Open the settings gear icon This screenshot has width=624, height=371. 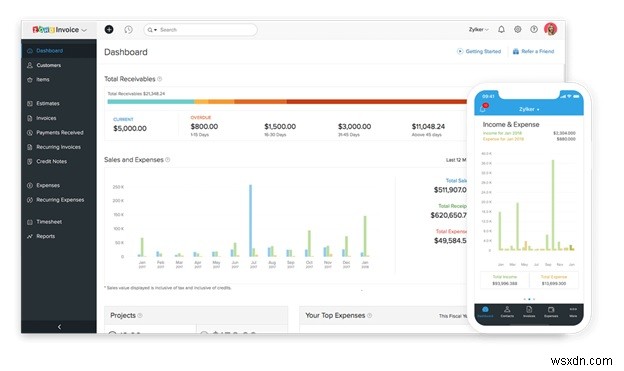(x=518, y=29)
